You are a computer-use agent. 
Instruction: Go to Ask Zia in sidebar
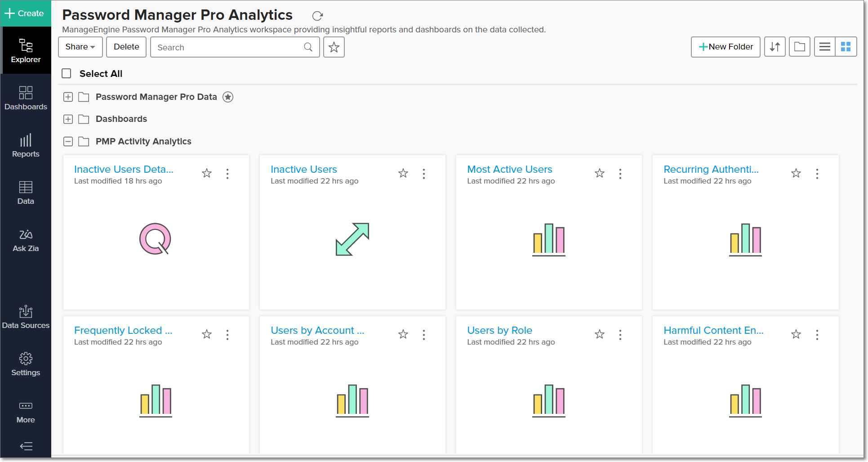(x=26, y=241)
